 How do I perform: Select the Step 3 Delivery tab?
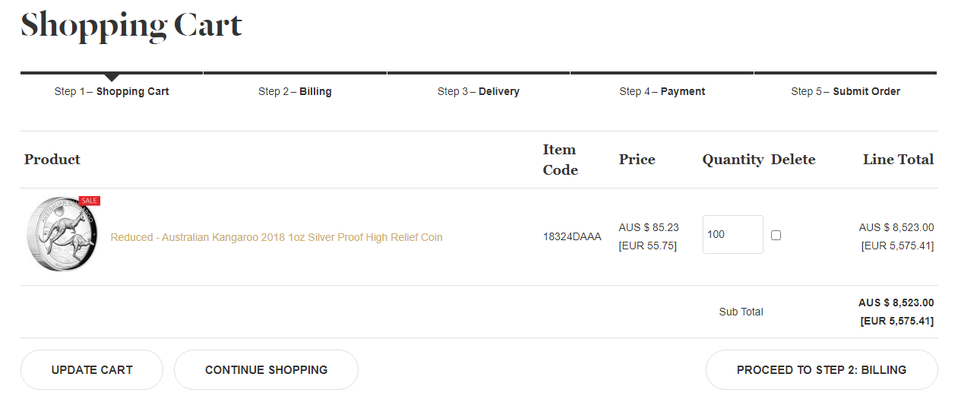pyautogui.click(x=479, y=91)
